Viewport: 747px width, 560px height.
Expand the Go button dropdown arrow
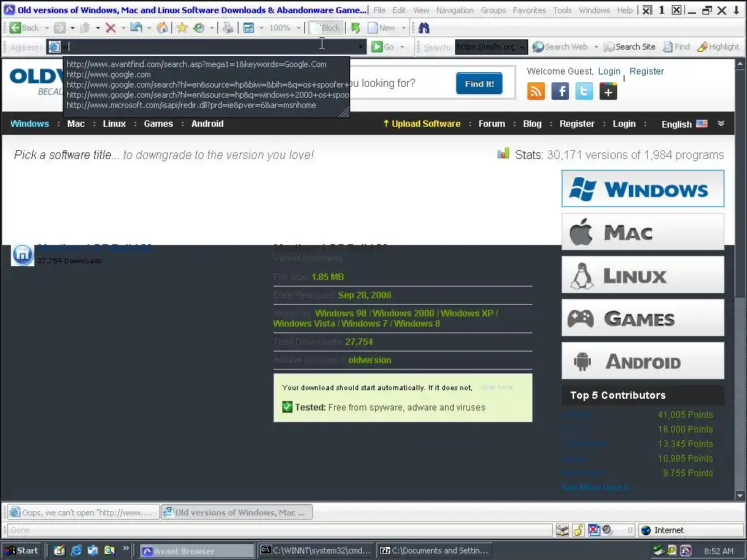click(x=403, y=47)
